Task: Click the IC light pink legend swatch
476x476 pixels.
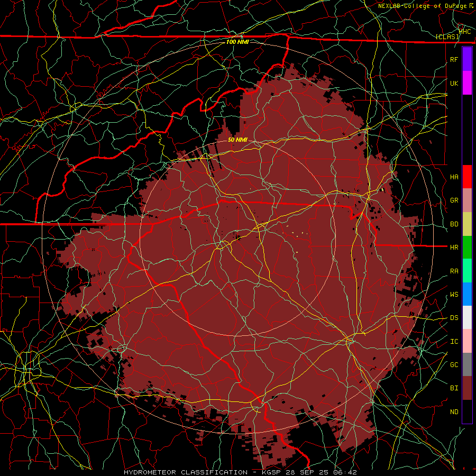Action: point(467,341)
